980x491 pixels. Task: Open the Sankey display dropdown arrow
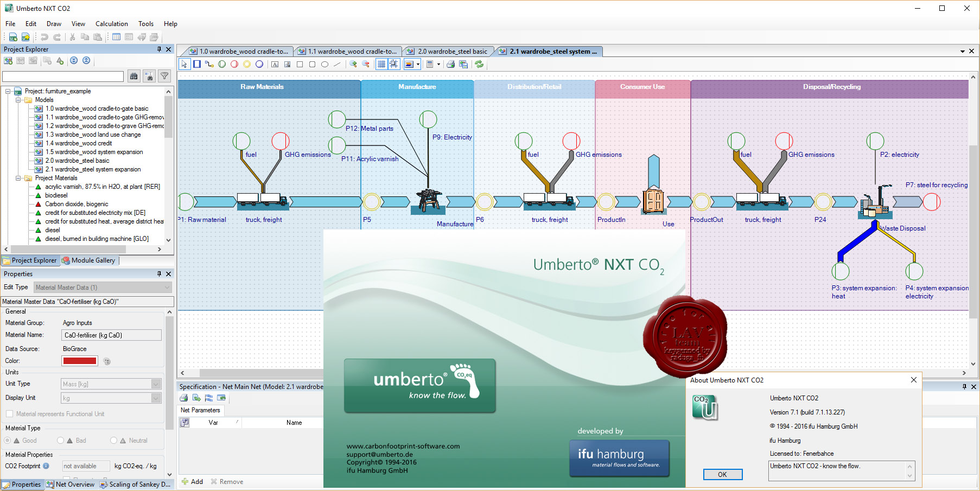coord(418,64)
